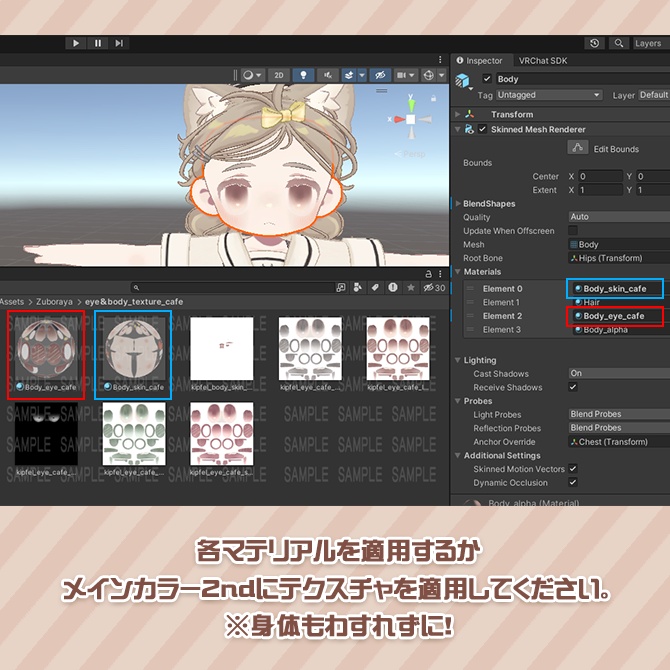The width and height of the screenshot is (670, 670).
Task: Toggle the 2D view button
Action: click(x=279, y=75)
